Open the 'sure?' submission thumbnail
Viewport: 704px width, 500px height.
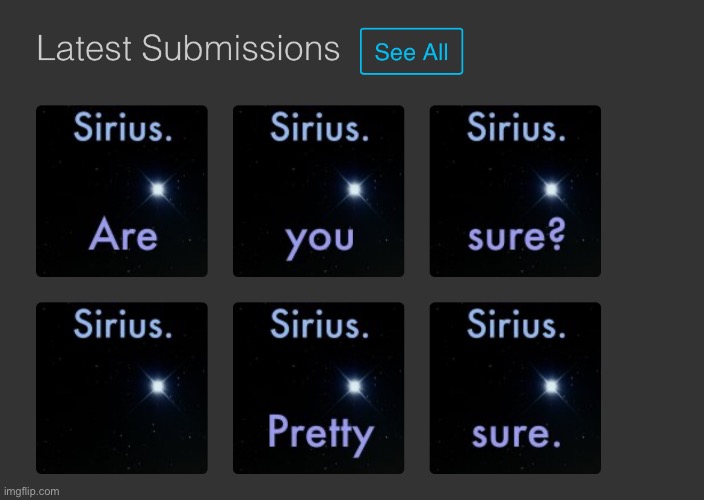515,191
